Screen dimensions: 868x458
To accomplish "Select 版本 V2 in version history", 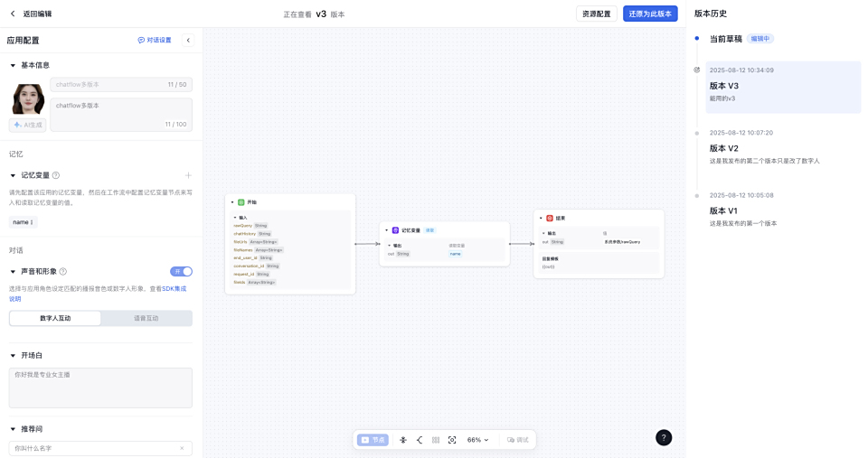I will [x=723, y=148].
